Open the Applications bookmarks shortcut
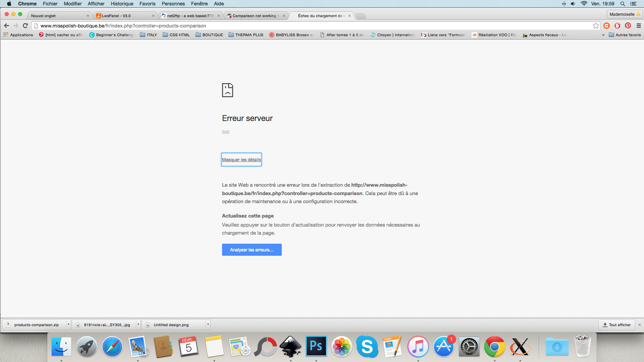Image resolution: width=644 pixels, height=362 pixels. click(18, 35)
